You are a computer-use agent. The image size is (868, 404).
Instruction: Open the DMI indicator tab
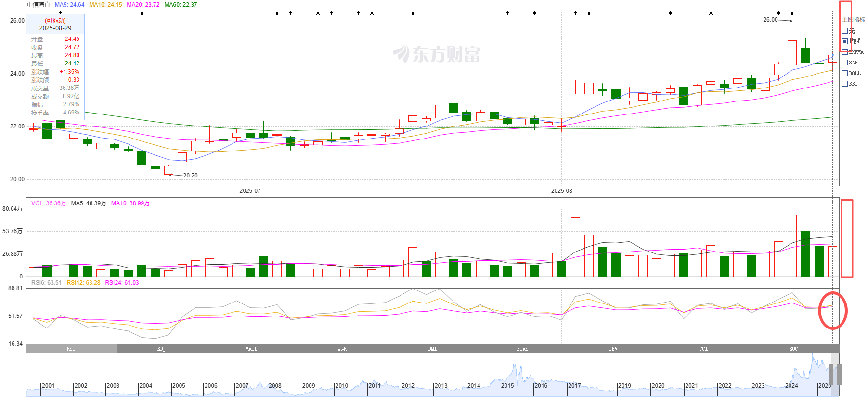pyautogui.click(x=432, y=349)
